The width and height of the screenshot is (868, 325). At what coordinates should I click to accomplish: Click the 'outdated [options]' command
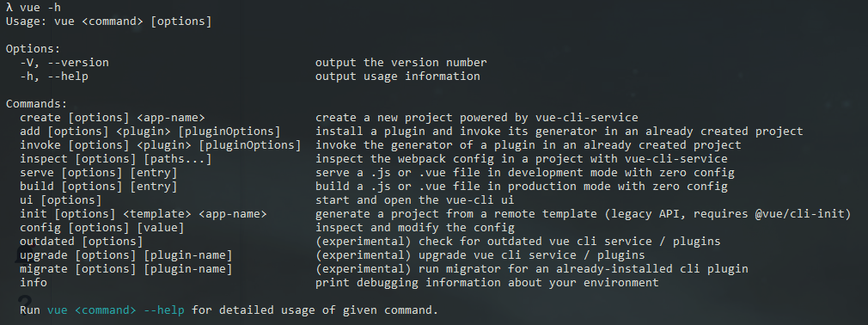82,242
